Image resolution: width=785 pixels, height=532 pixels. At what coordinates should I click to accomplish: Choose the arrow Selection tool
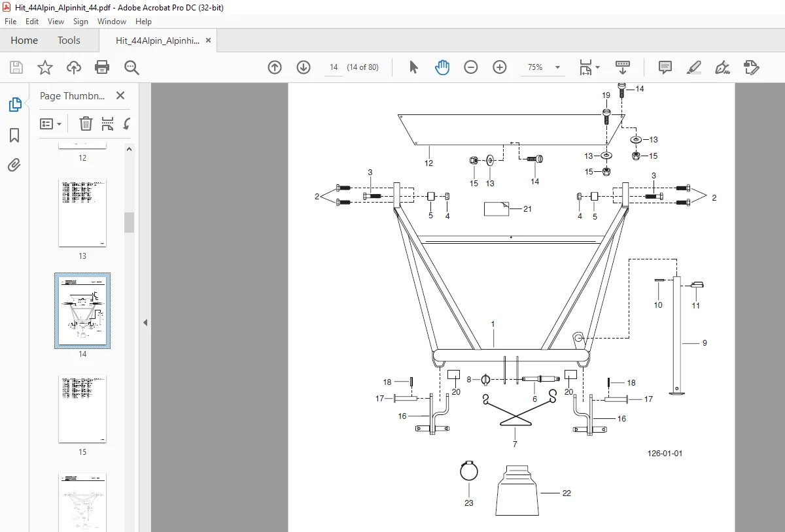(x=413, y=67)
